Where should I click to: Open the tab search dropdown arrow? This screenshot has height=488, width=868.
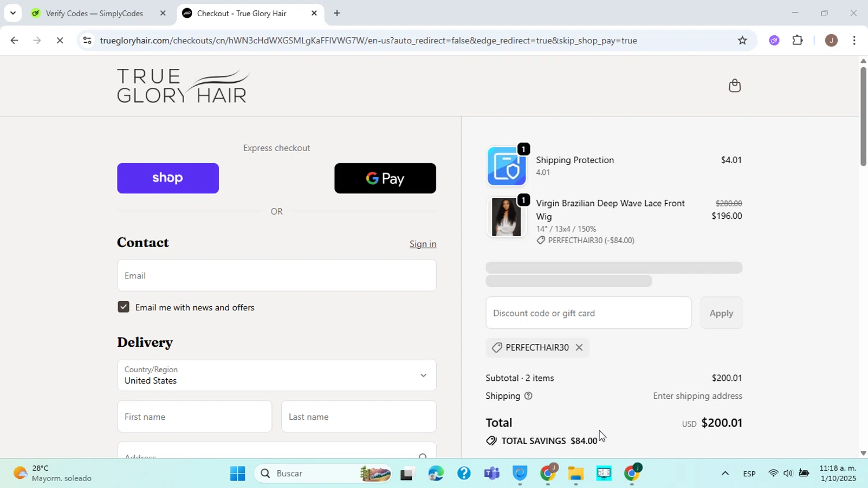pos(13,13)
